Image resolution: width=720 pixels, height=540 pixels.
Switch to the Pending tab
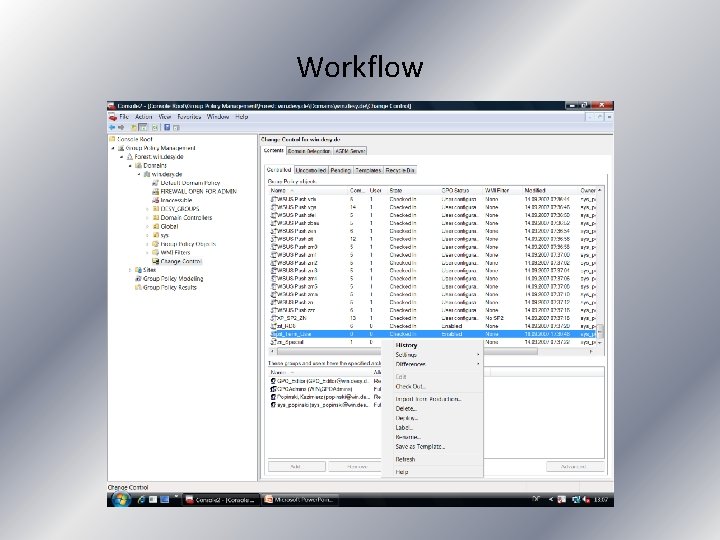point(341,170)
